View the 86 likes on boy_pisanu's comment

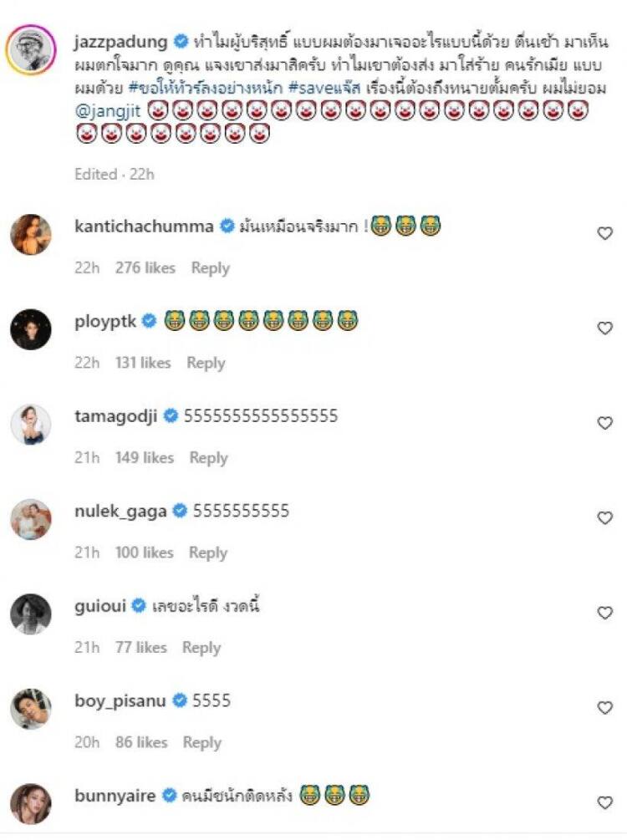142,742
